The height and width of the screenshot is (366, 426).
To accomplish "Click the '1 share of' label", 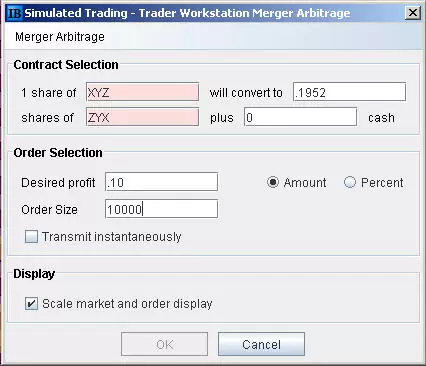I will [x=49, y=93].
